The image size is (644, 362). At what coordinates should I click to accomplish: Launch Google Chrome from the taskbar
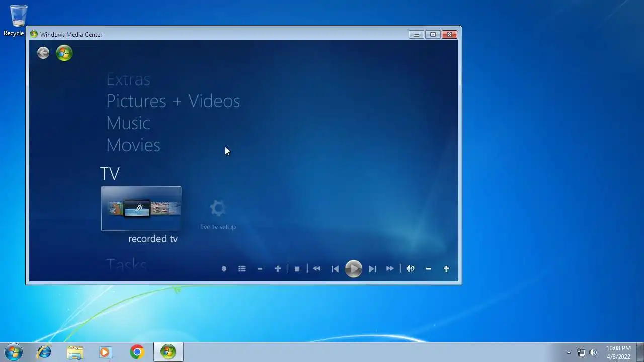[137, 352]
